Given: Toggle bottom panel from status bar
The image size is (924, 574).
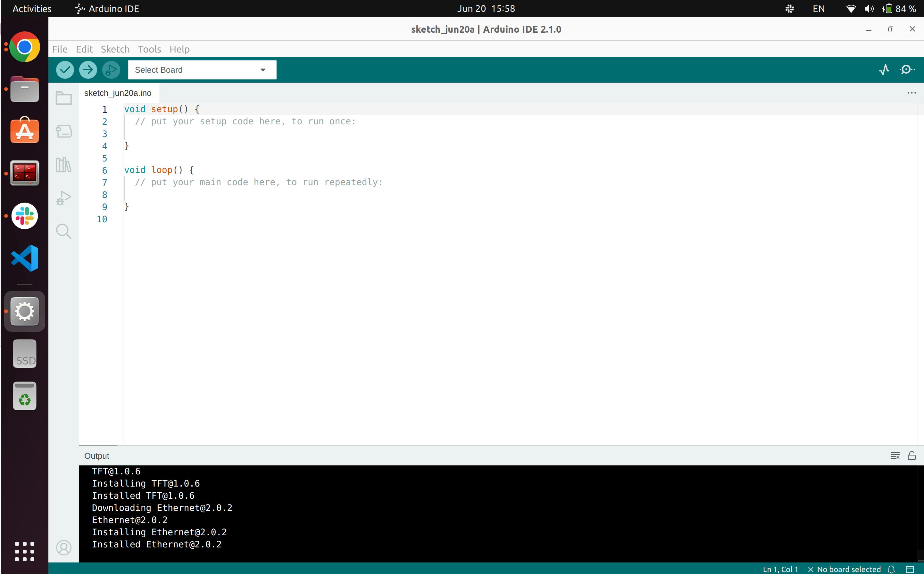Looking at the screenshot, I should [x=910, y=569].
